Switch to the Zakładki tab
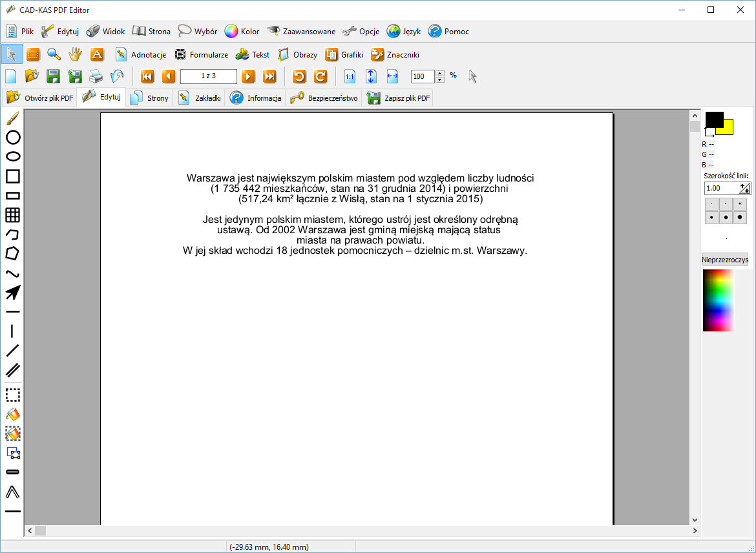The image size is (756, 553). pyautogui.click(x=199, y=98)
